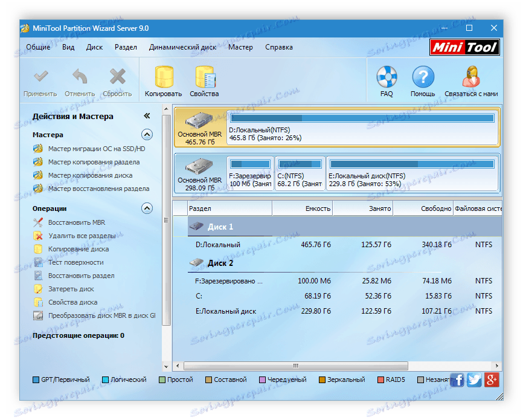Click the E:Локальный диск partition usage bar
The image size is (523, 420).
click(412, 164)
